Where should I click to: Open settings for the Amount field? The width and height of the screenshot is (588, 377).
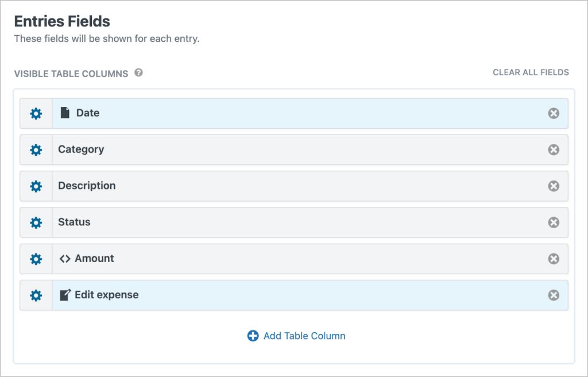36,259
